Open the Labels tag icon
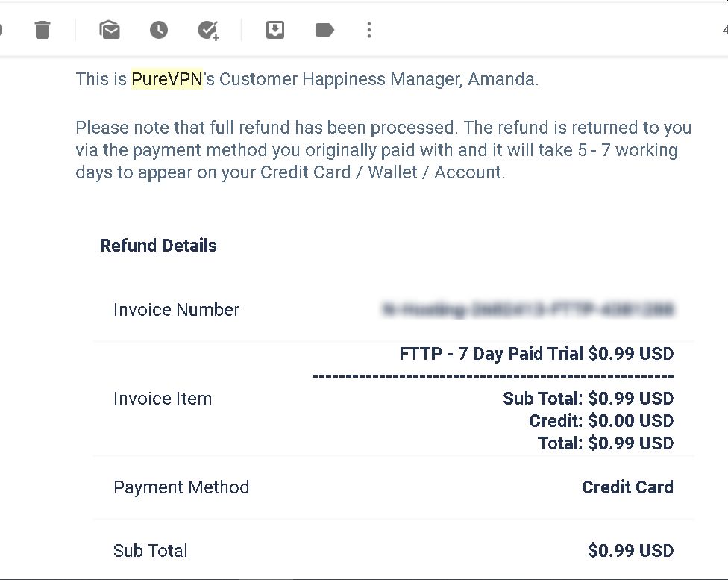Viewport: 728px width, 580px height. (x=324, y=30)
